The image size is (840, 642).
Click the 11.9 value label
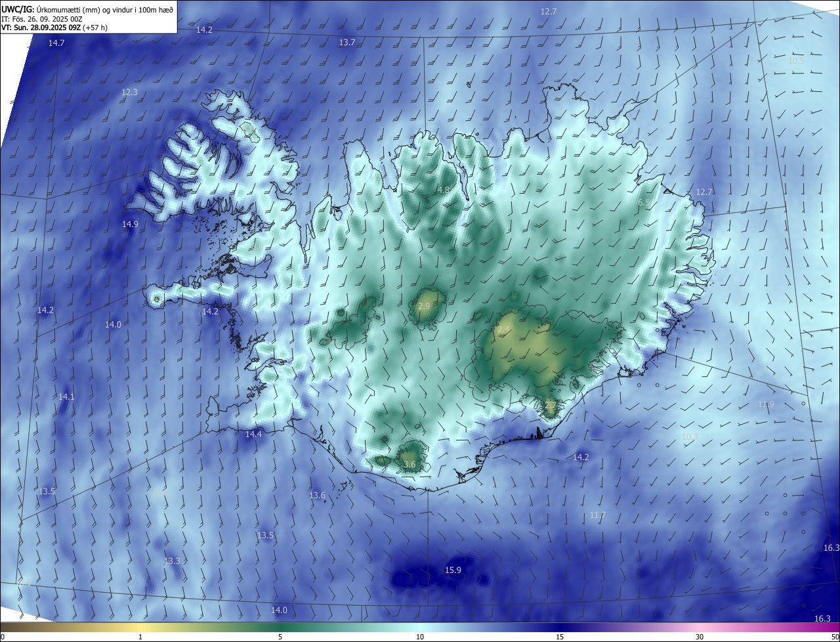click(x=766, y=404)
